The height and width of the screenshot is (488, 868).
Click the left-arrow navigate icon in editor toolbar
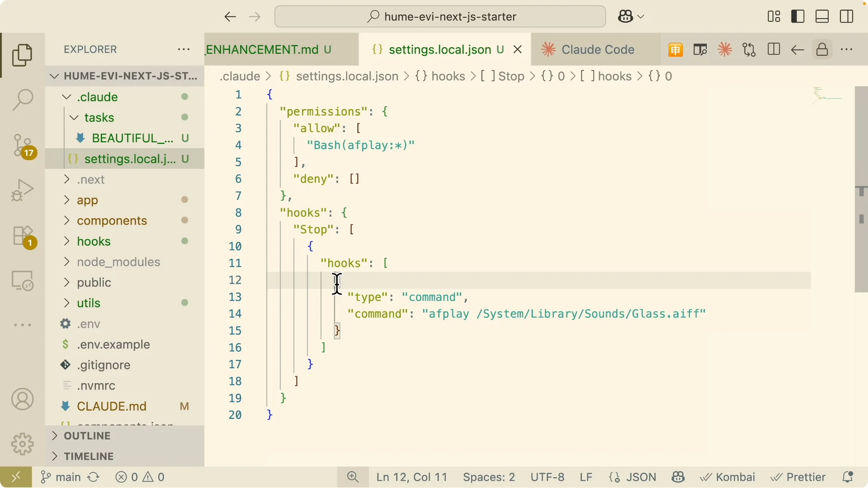(x=797, y=50)
